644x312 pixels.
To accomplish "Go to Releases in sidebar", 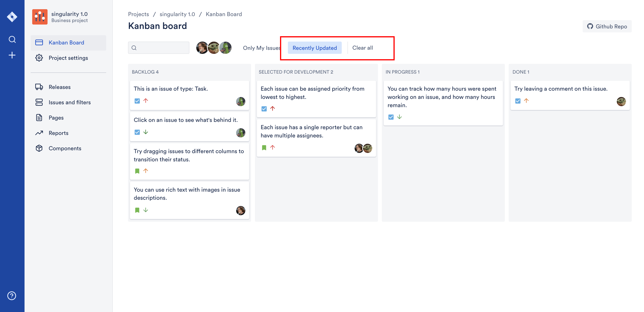I will point(59,87).
